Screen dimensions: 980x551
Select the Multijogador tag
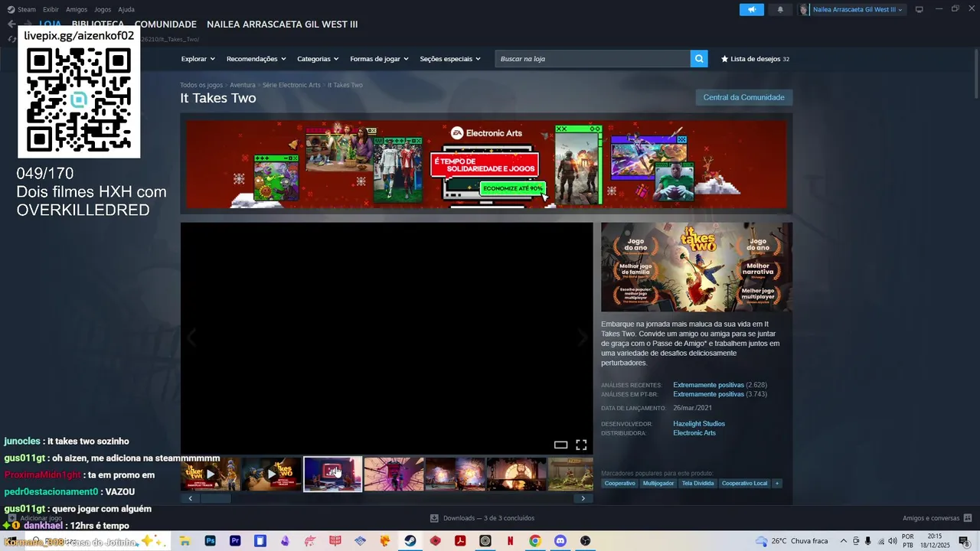point(658,484)
